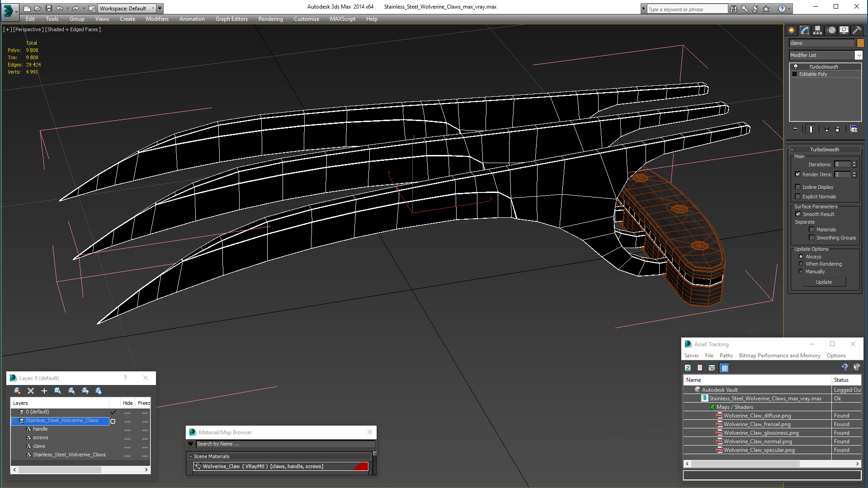Remove modifier from the stack icon
This screenshot has height=488, width=868.
coord(837,129)
